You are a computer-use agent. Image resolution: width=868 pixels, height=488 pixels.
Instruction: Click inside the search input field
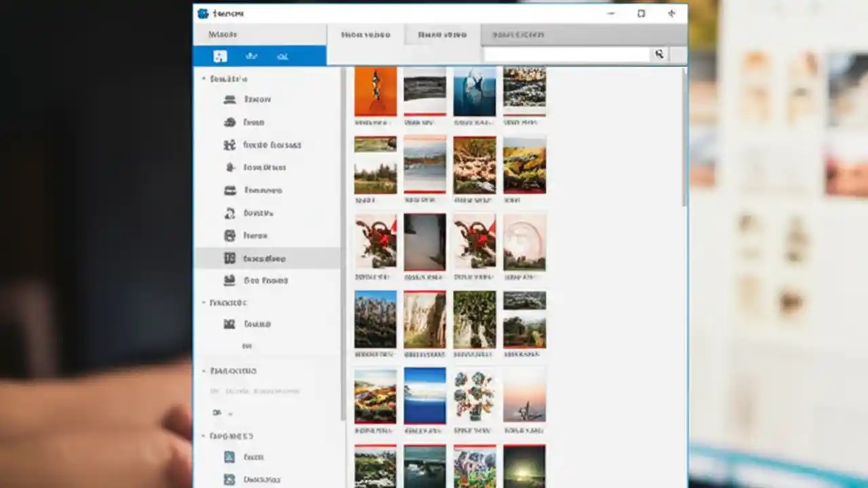[x=566, y=54]
